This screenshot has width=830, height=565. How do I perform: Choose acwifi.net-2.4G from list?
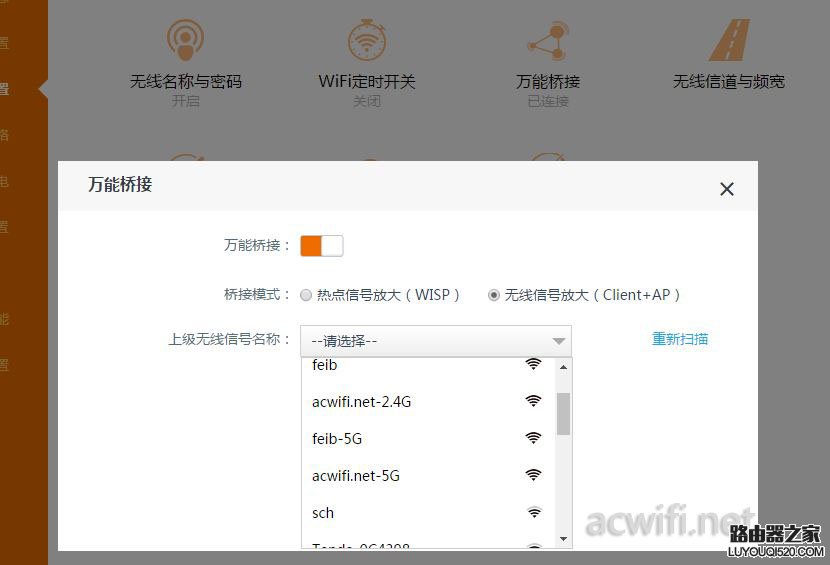362,402
